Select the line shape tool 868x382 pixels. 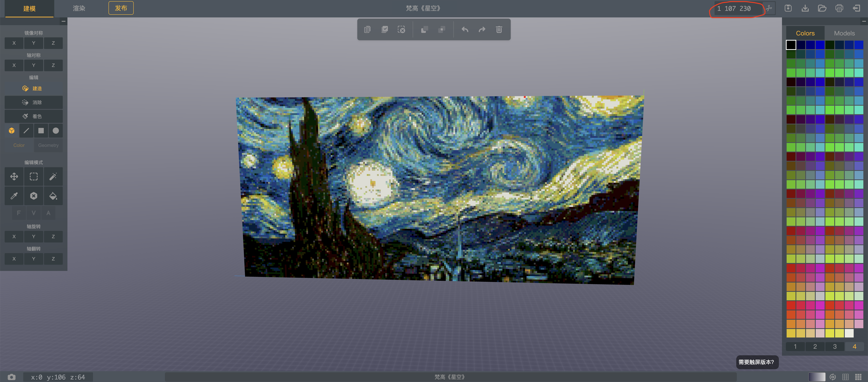tap(26, 131)
